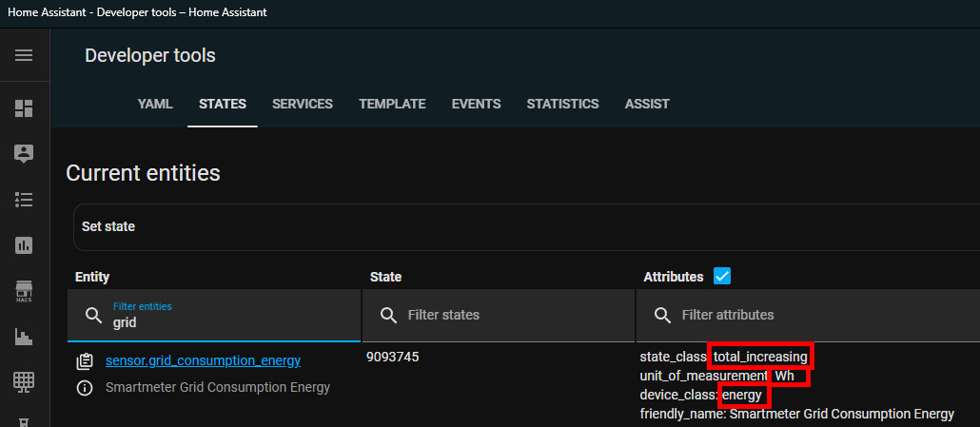Open the ASSIST tab
The image size is (980, 427).
tap(647, 104)
